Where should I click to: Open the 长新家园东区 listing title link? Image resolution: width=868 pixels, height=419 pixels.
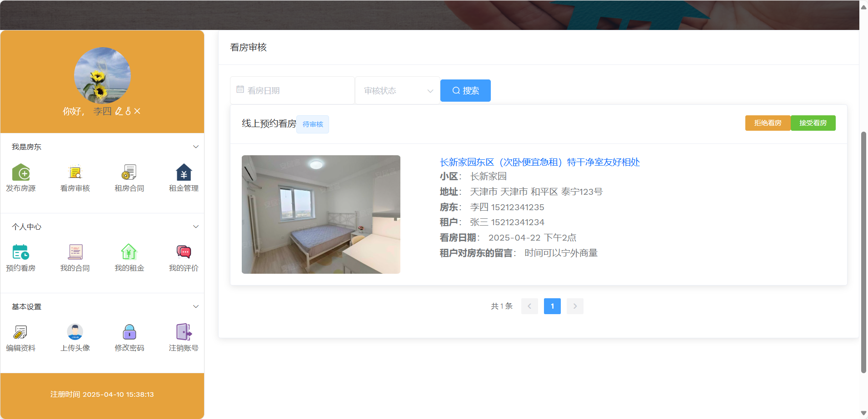pyautogui.click(x=539, y=162)
